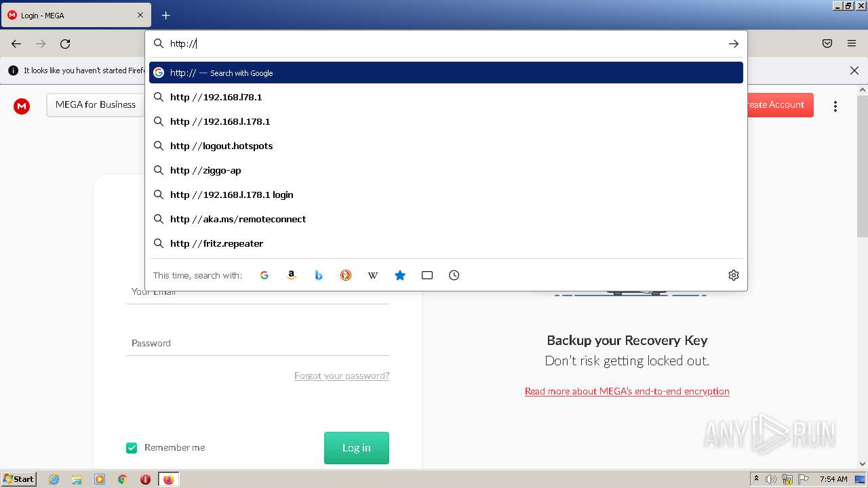Select suggestion http //logout.hotspots
Viewport: 868px width, 488px height.
(446, 146)
